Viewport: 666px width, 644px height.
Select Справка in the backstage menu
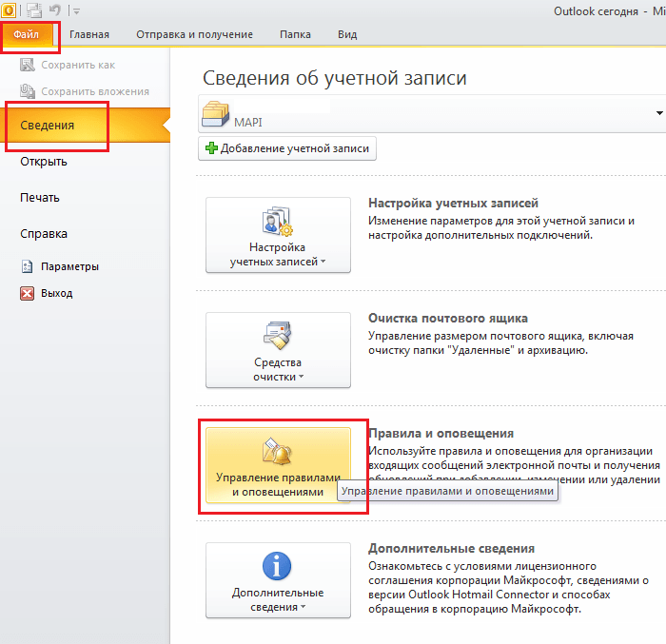click(x=44, y=234)
